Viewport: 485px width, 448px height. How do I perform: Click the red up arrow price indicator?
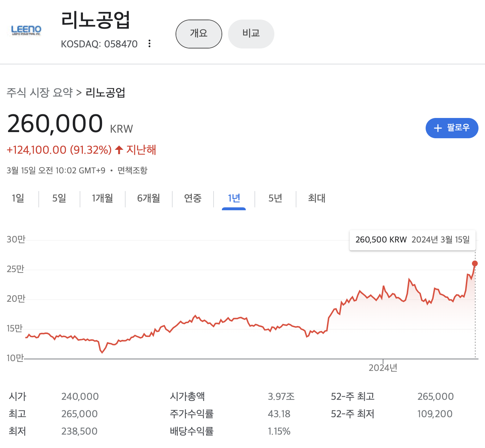coord(119,150)
